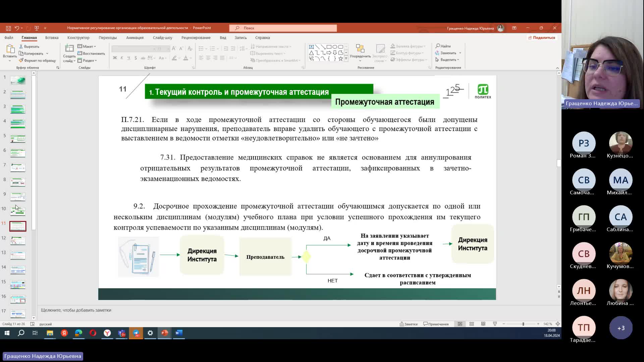Screen dimensions: 644x362
Task: Pick the triangle shape in the gallery
Action: (x=311, y=53)
